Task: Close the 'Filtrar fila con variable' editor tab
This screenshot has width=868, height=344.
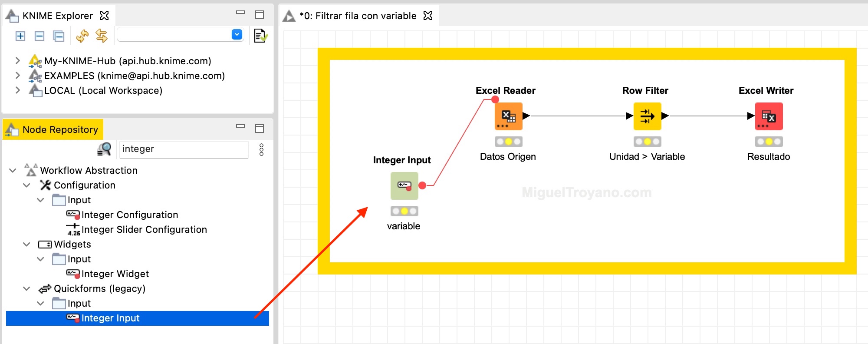Action: (x=428, y=16)
